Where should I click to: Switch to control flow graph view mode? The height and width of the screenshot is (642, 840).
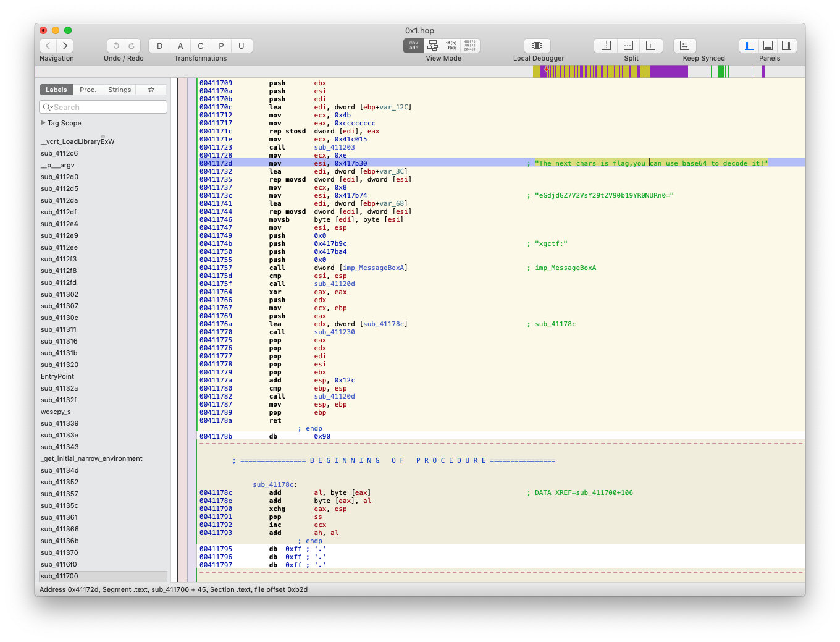point(432,46)
